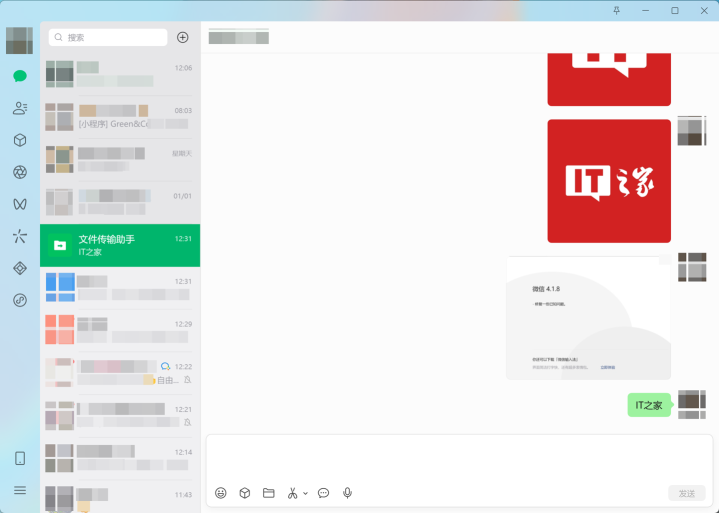Open the conversation dated 星期天
Screen dimensions: 719x513
pyautogui.click(x=120, y=160)
